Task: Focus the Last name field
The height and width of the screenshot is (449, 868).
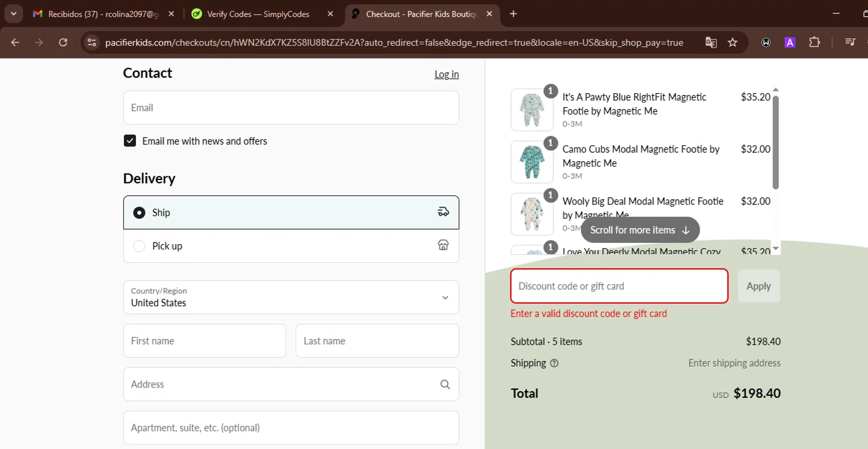Action: (377, 341)
